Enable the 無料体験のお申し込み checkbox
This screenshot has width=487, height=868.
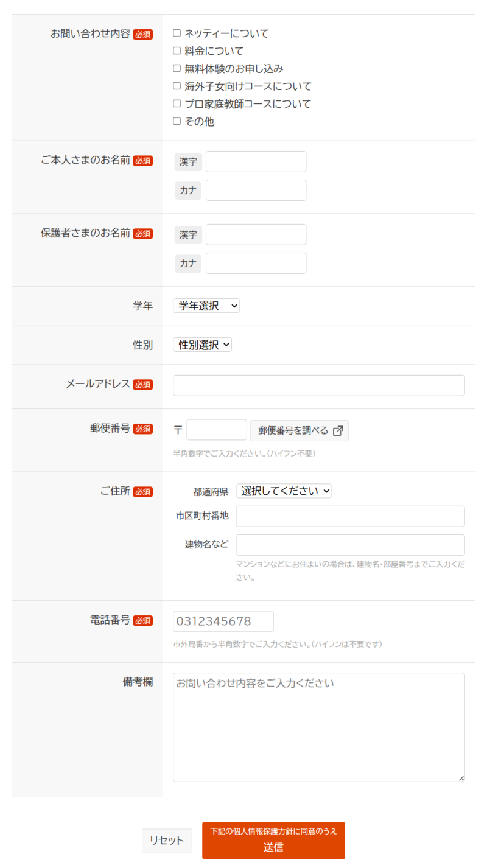177,69
